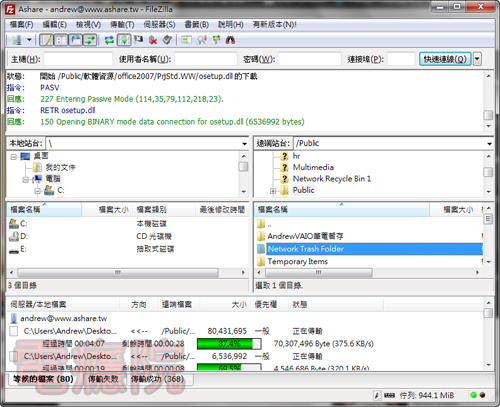This screenshot has height=407, width=500.
Task: Open the 檢視(V) menu
Action: click(x=88, y=25)
